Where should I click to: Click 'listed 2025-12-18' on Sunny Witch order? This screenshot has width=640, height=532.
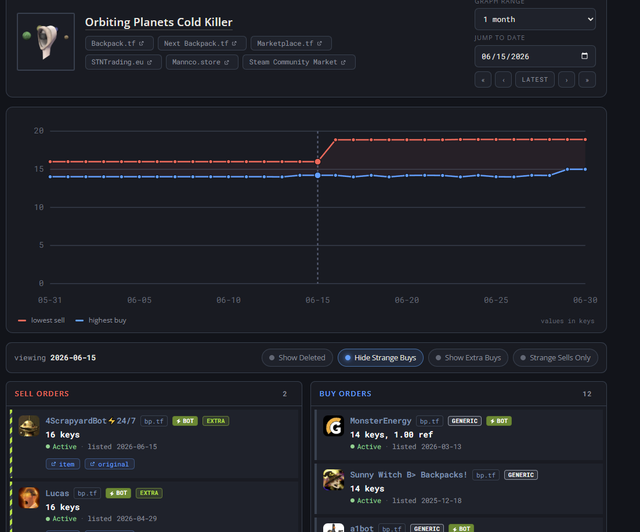(x=427, y=501)
